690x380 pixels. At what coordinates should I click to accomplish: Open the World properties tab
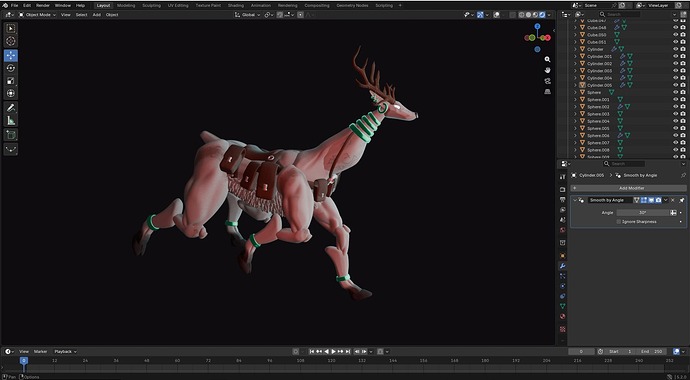(562, 230)
